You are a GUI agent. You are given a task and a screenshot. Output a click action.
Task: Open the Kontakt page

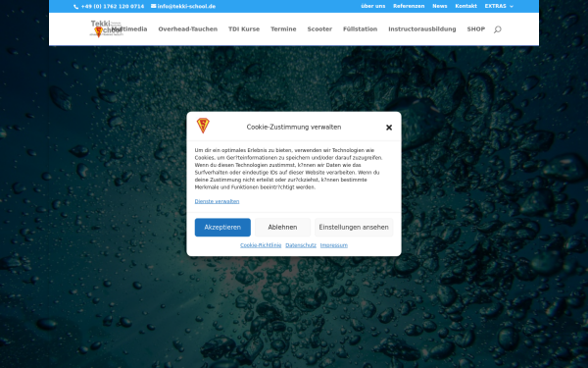465,6
